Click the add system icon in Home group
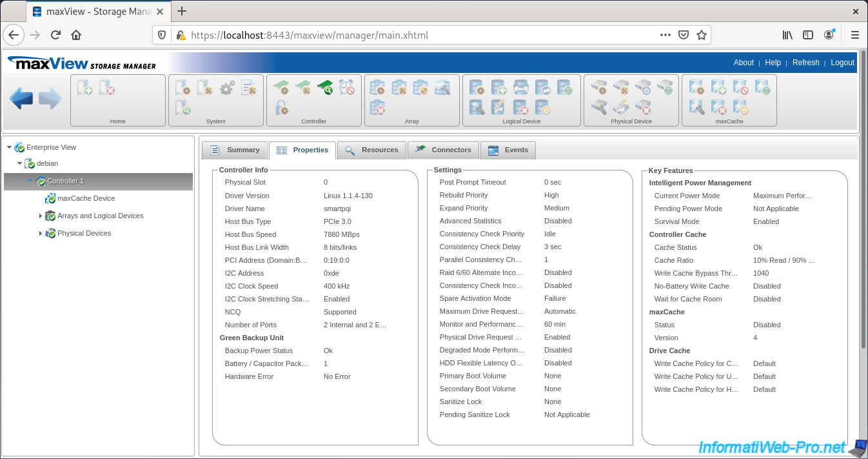This screenshot has height=459, width=868. point(85,87)
